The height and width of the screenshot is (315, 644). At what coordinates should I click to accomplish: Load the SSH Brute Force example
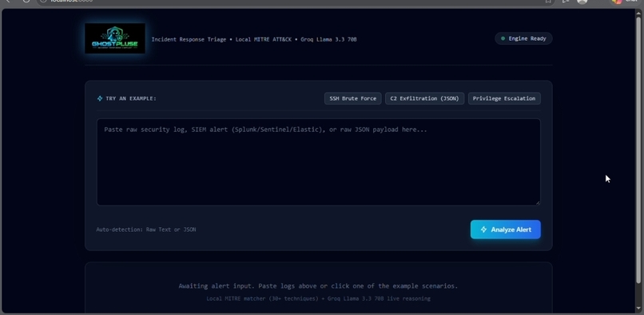click(353, 98)
